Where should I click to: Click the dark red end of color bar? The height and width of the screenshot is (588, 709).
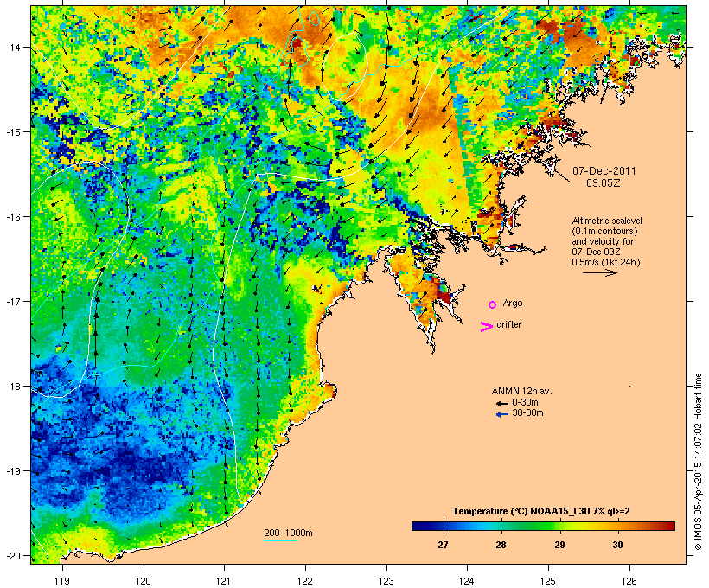point(671,526)
